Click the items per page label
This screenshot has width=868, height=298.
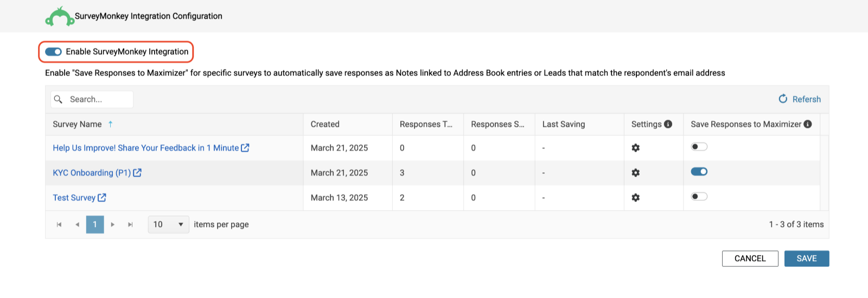point(221,224)
